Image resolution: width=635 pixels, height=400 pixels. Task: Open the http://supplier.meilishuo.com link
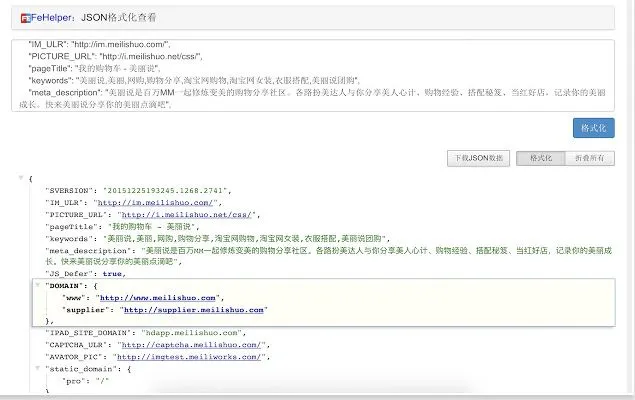coord(194,310)
